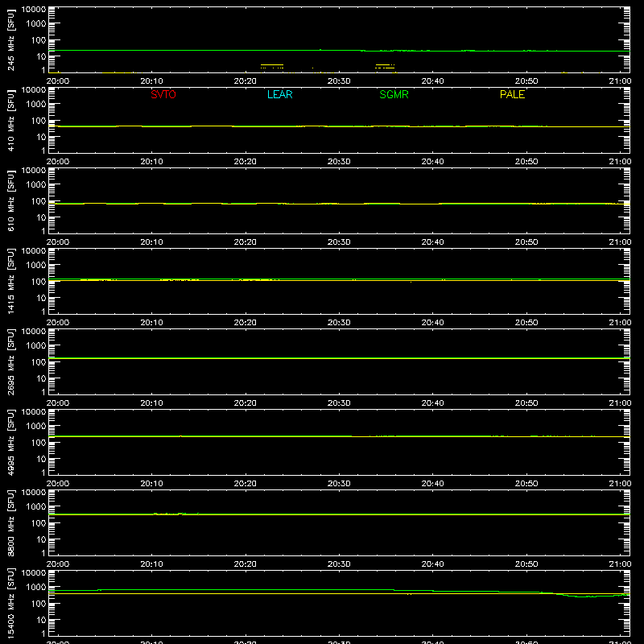Select the '245 MHz [SFU]' axis title
644x644 pixels.
point(10,39)
